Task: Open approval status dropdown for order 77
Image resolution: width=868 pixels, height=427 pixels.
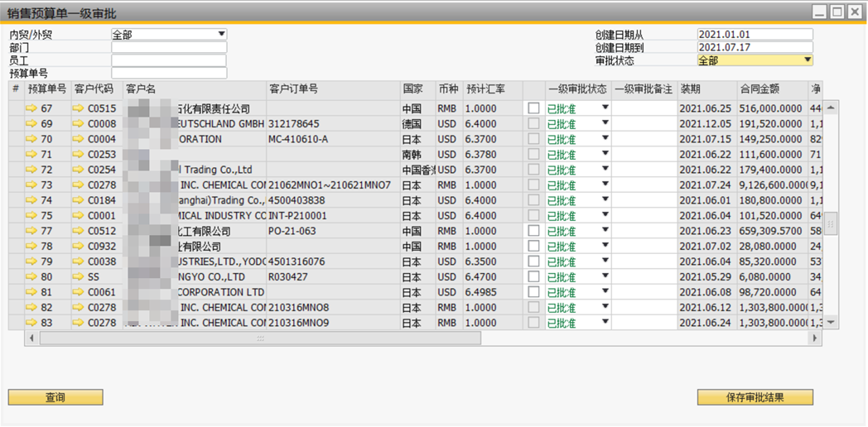Action: pos(605,229)
